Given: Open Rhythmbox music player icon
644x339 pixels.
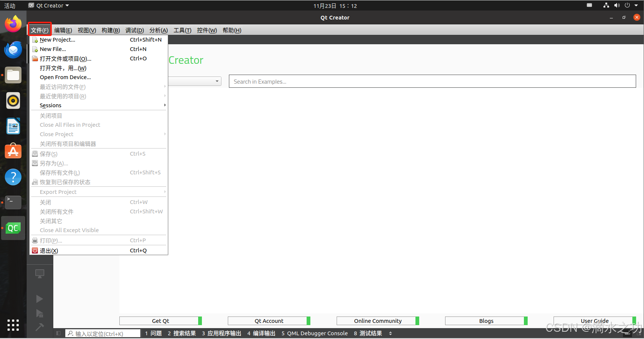Looking at the screenshot, I should pyautogui.click(x=13, y=100).
